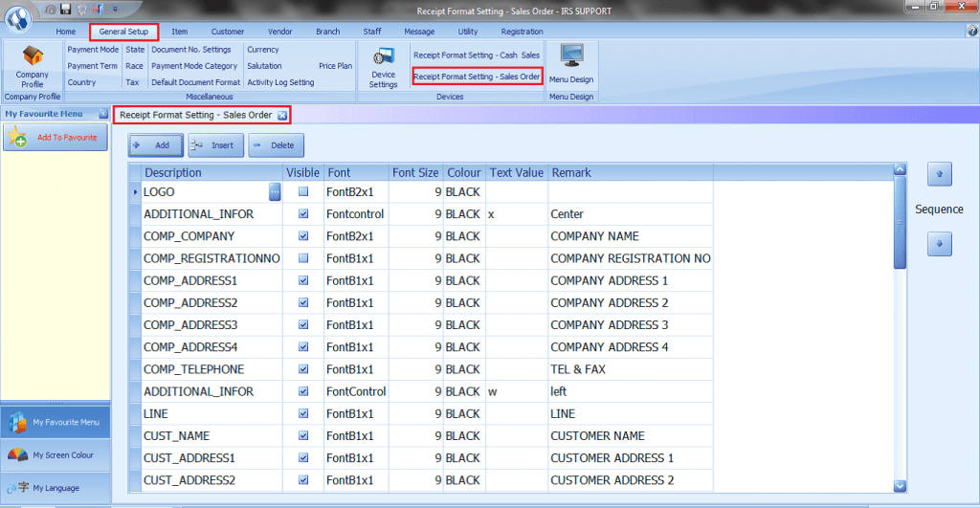Select COMPANY NAME remark cell
This screenshot has height=508, width=980.
click(x=630, y=236)
